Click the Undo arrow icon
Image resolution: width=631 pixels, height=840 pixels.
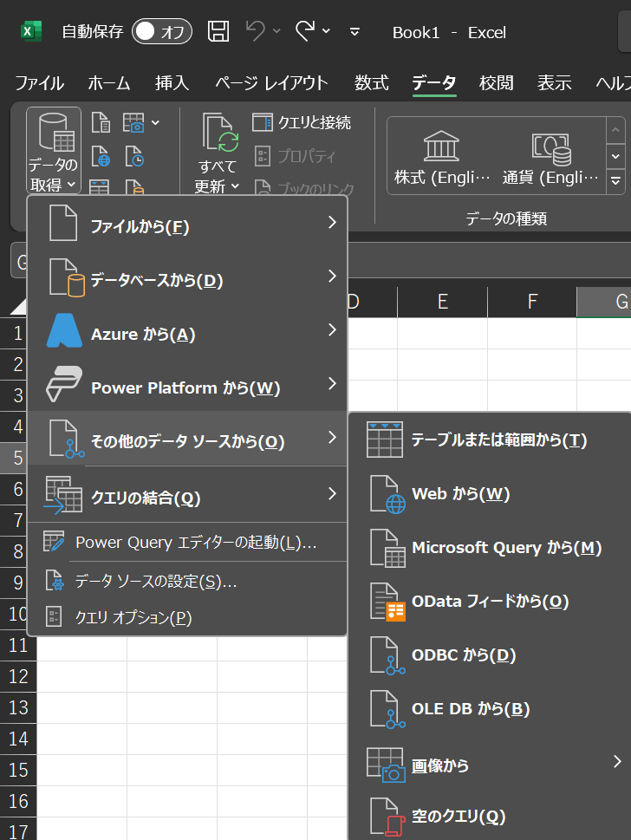pyautogui.click(x=256, y=31)
